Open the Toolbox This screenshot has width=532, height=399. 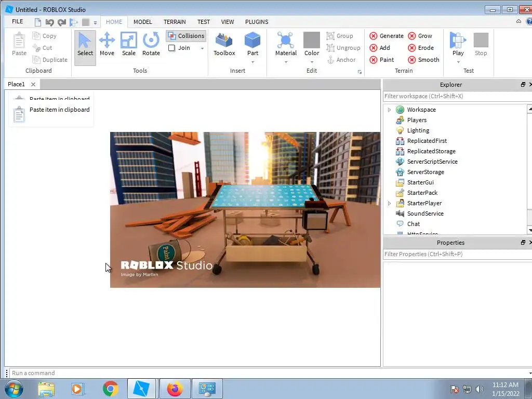pos(224,44)
